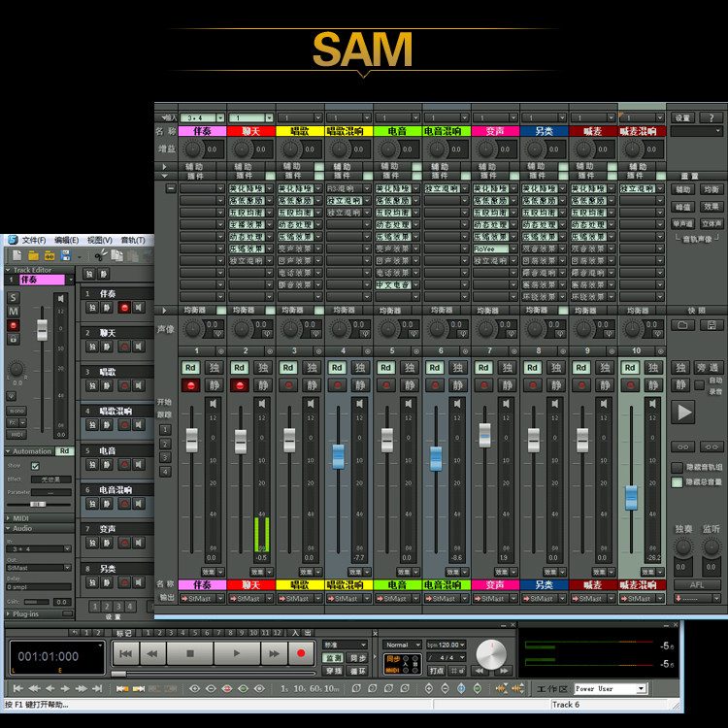
Task: Click the 监测 button in transport
Action: coord(333,658)
